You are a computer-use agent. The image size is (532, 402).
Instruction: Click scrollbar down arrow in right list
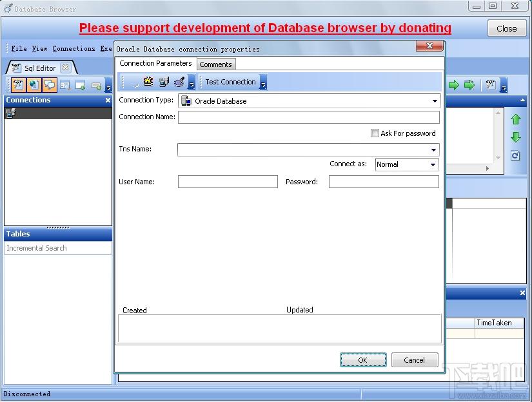498,158
